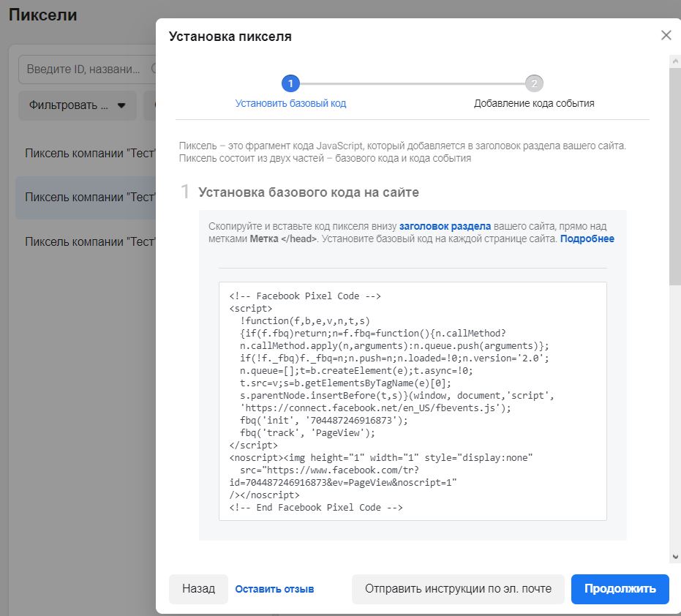This screenshot has height=616, width=681.
Task: Click step 1 circle in the progress indicator
Action: (x=290, y=83)
